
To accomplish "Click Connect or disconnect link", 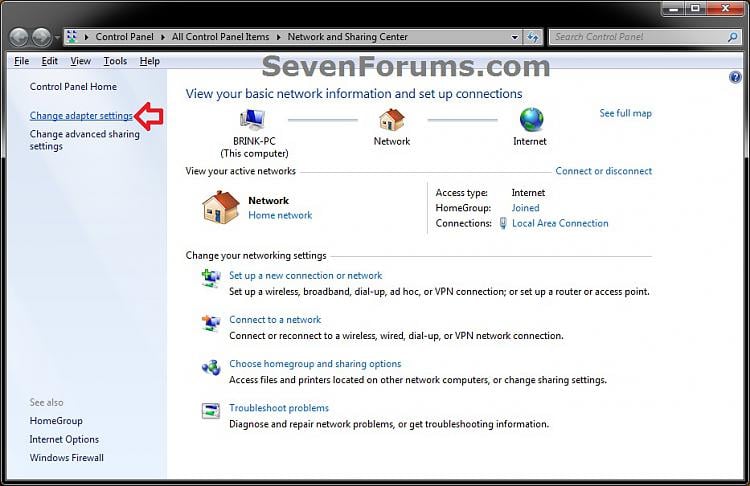I will [x=604, y=171].
